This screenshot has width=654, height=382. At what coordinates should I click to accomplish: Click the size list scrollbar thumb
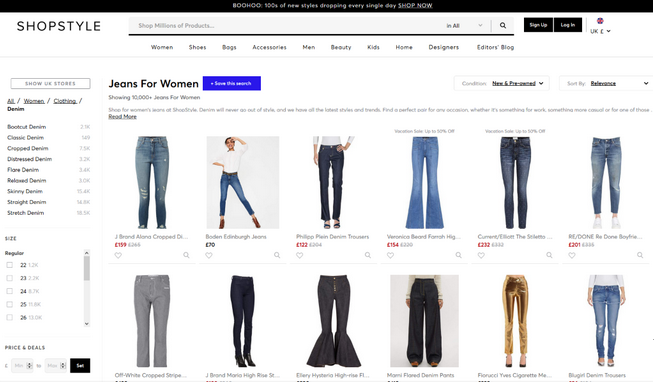tap(87, 268)
